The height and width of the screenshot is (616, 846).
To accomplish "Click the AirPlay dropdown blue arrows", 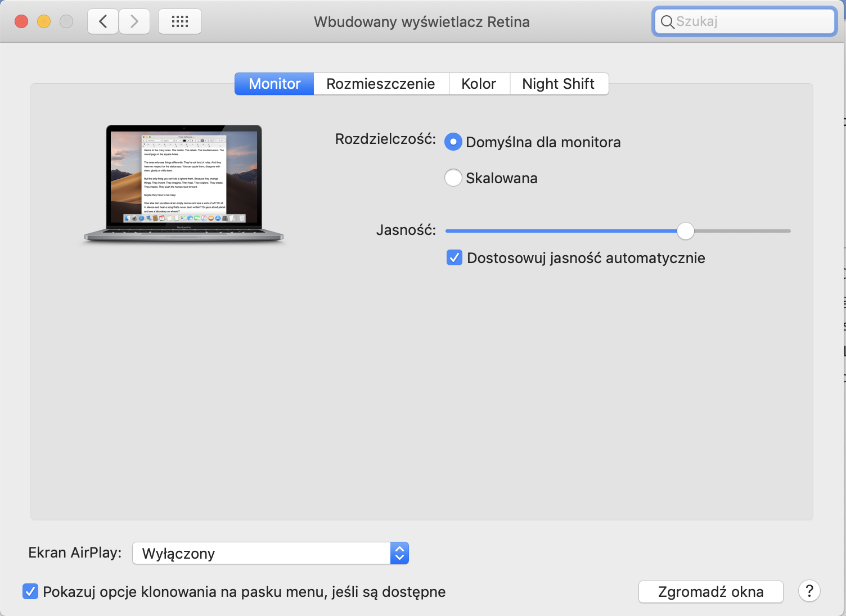I will (399, 554).
